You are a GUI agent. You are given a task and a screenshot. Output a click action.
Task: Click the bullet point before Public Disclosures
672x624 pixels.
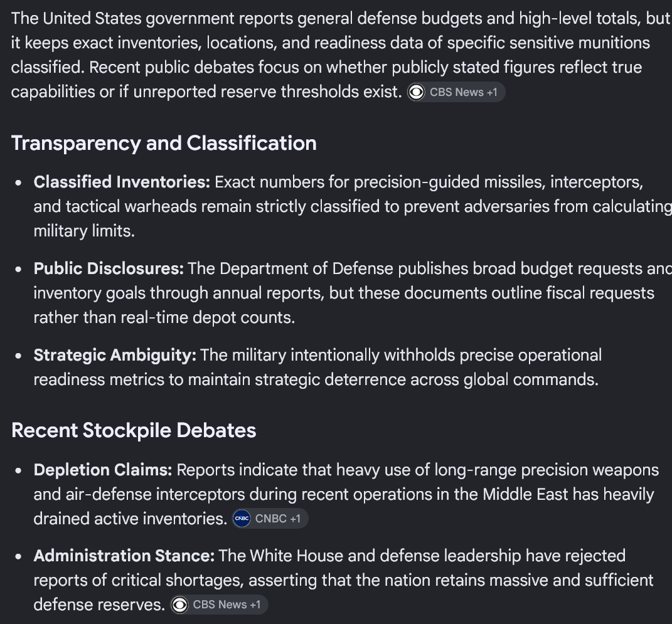(18, 270)
